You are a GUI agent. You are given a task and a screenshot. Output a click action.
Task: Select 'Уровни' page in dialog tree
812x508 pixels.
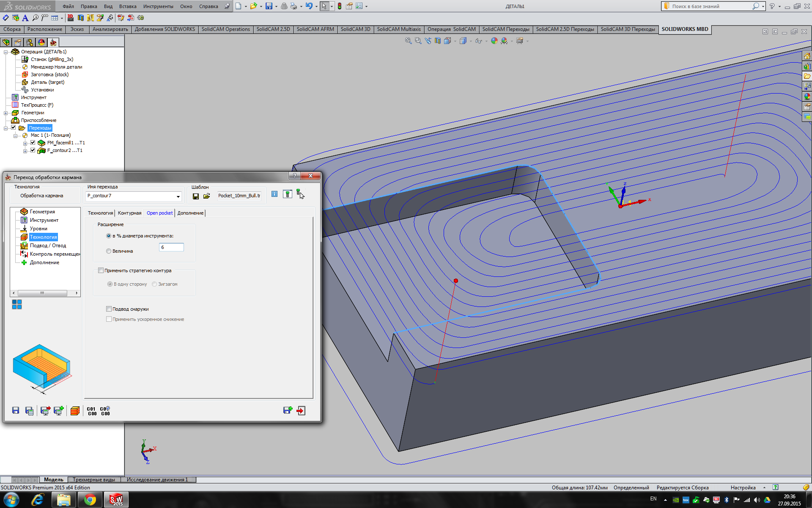pyautogui.click(x=38, y=229)
